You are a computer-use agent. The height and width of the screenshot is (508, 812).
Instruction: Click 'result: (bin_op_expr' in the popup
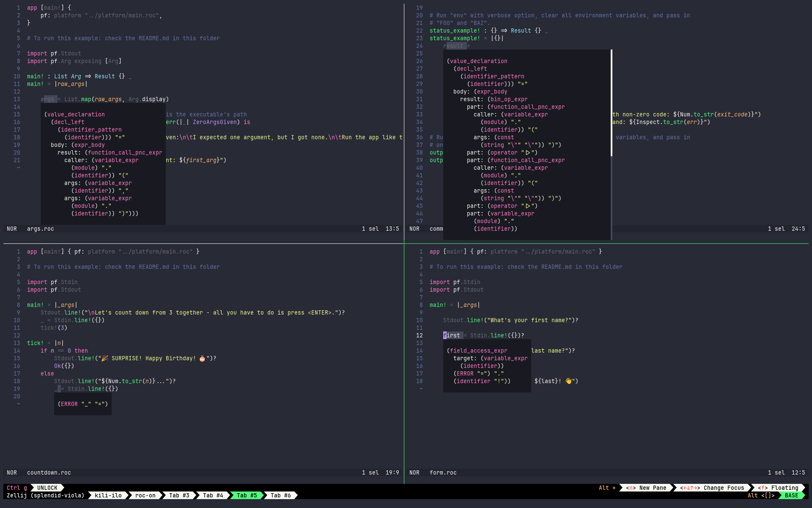(x=494, y=99)
